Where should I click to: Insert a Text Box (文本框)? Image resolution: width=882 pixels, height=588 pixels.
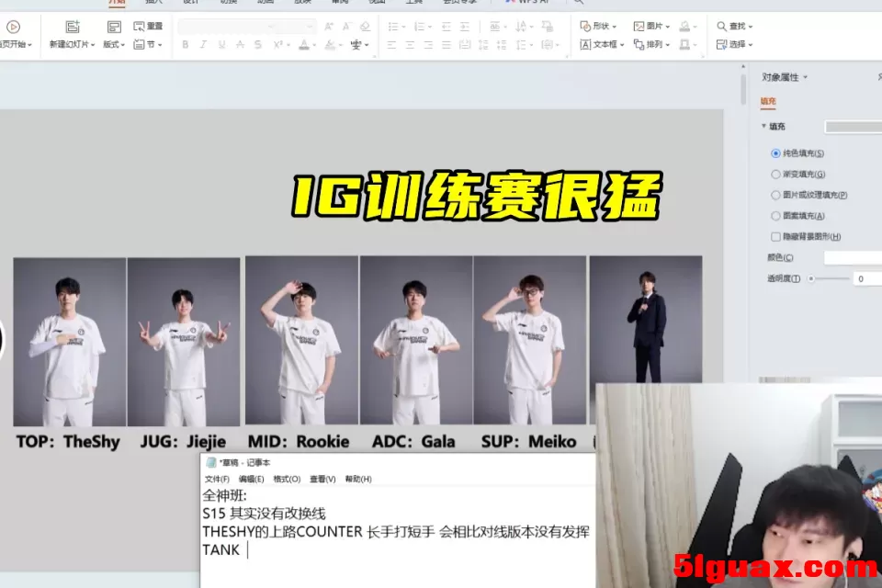602,44
